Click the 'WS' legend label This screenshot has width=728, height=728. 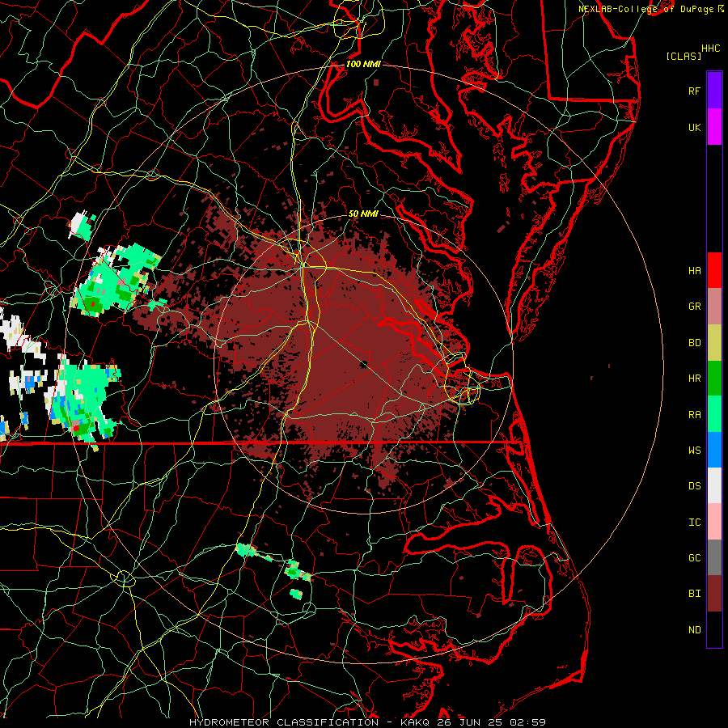[x=694, y=451]
